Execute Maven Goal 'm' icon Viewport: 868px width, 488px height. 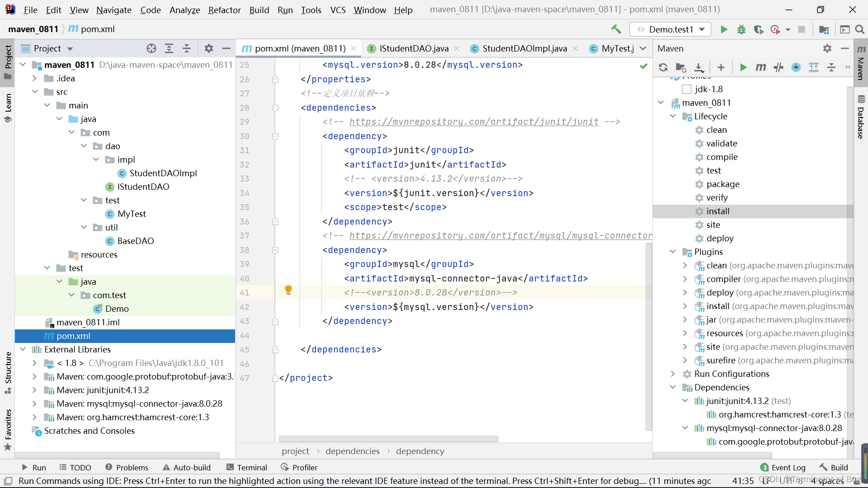point(761,67)
